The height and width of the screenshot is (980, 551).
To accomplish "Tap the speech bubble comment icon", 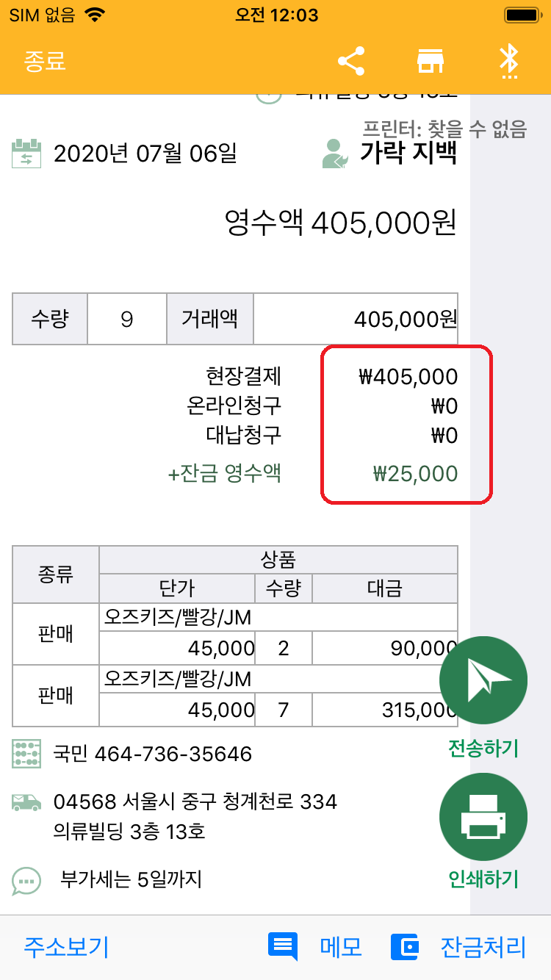I will coord(27,879).
